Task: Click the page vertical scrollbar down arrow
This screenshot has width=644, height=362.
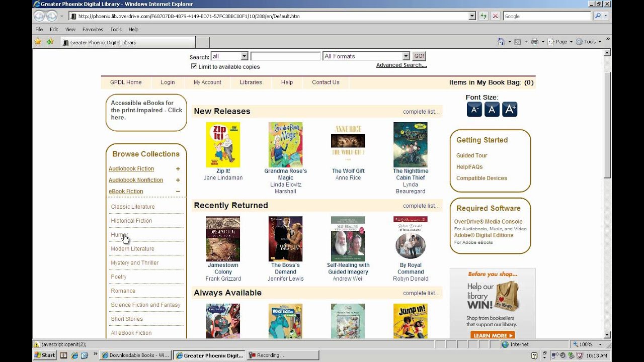Action: coord(607,334)
